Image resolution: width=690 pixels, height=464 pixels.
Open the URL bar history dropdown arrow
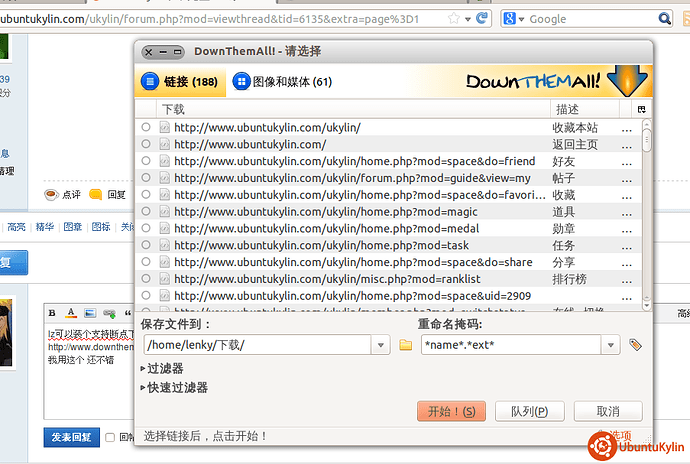point(468,19)
